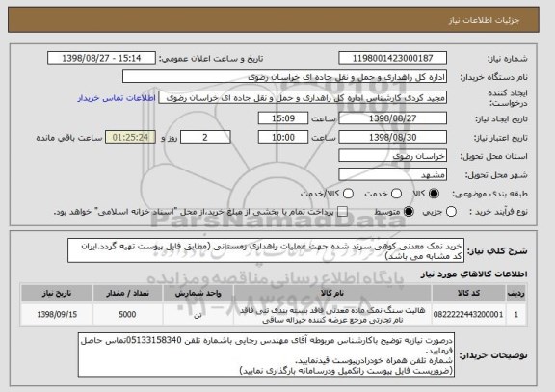The height and width of the screenshot is (392, 555).
Task: Click the creation time field 15:09
Action: tap(283, 118)
